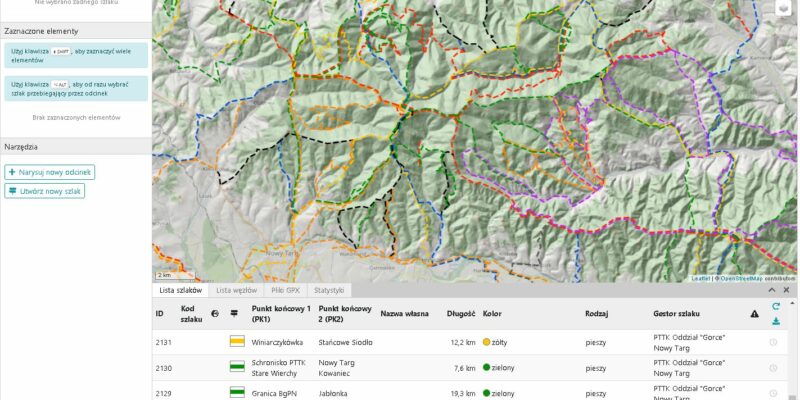Image resolution: width=800 pixels, height=400 pixels.
Task: Click the Narysuj nowy odcinek button
Action: pyautogui.click(x=49, y=172)
